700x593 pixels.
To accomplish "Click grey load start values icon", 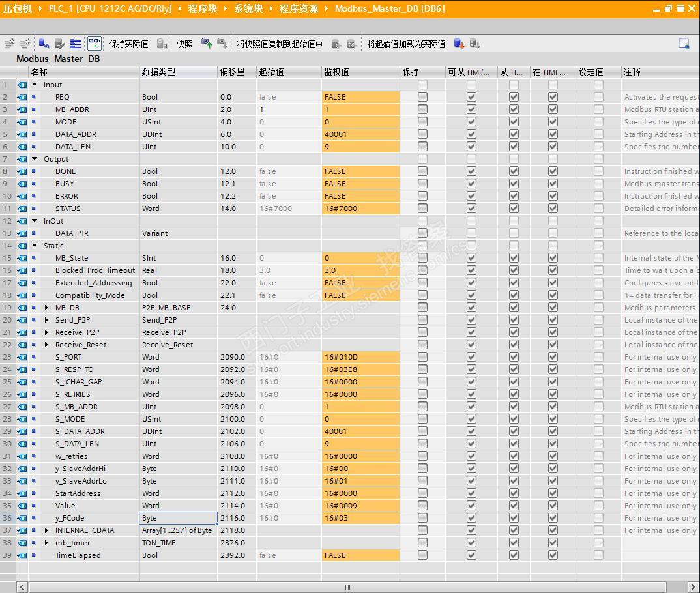I will 474,43.
